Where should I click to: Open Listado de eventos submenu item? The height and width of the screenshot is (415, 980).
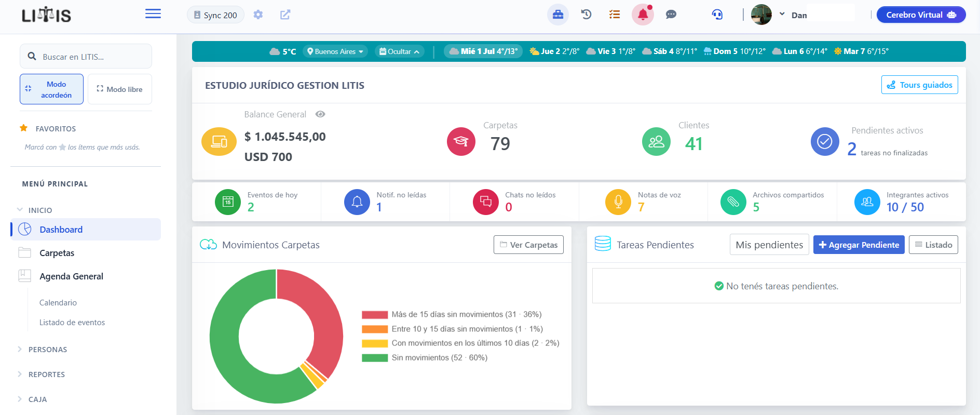click(x=72, y=323)
